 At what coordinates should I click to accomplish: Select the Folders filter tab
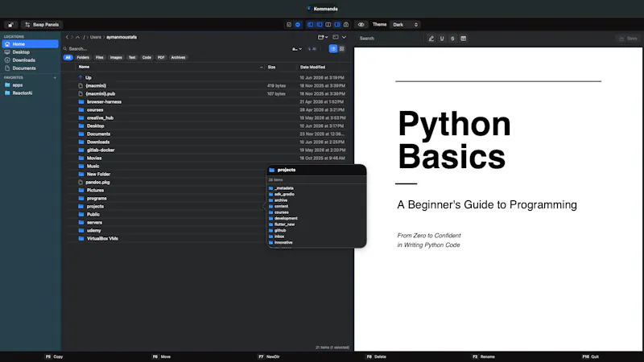83,57
